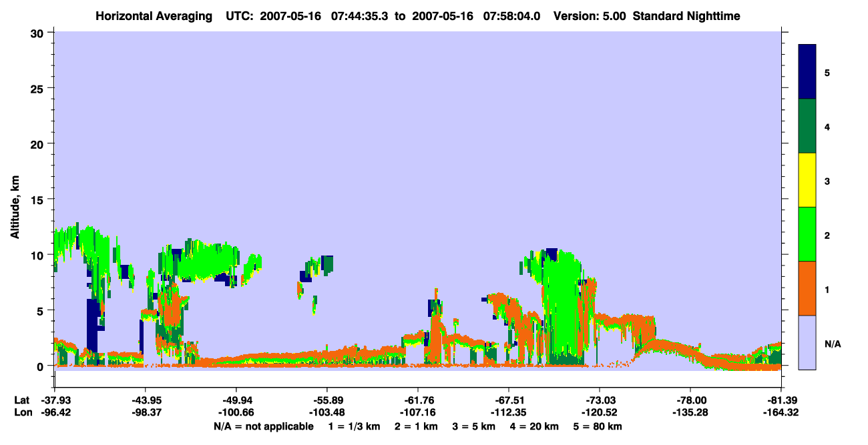Click the colorbar label '3'
The image size is (868, 445).
(x=827, y=181)
